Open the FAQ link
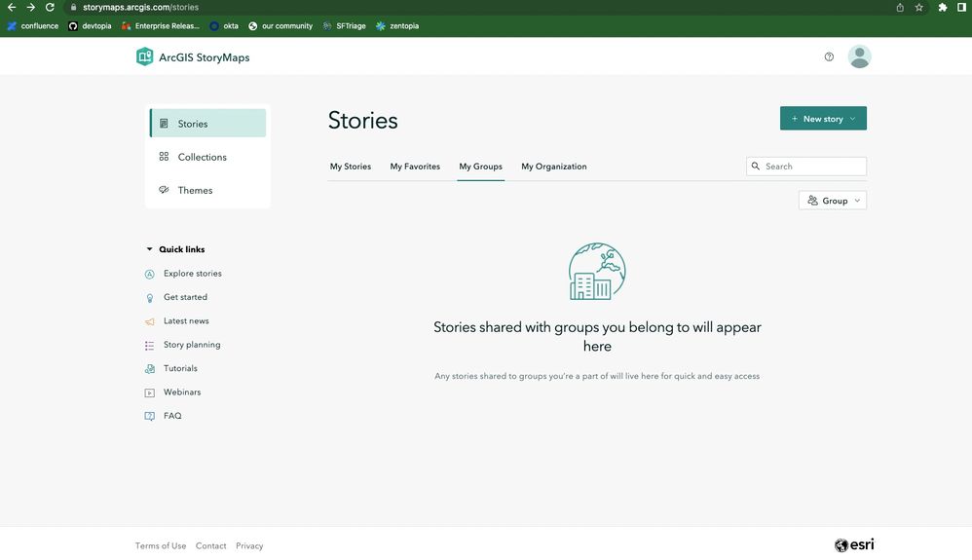Image resolution: width=972 pixels, height=560 pixels. click(172, 416)
